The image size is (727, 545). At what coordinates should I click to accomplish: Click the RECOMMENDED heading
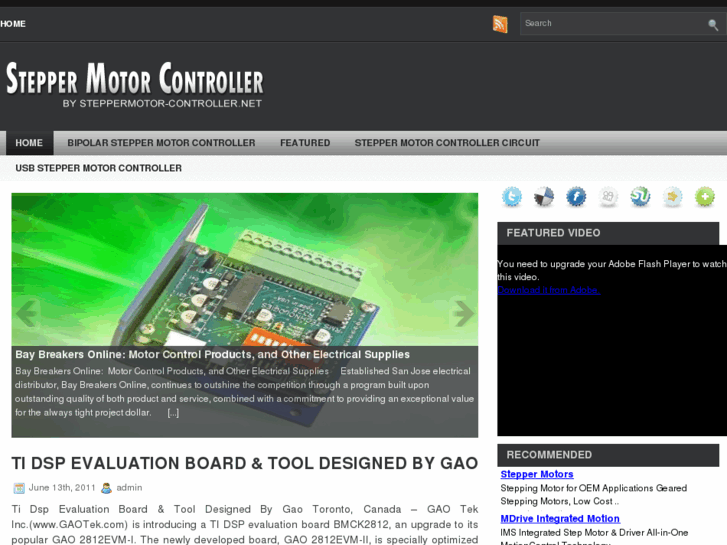pos(549,455)
